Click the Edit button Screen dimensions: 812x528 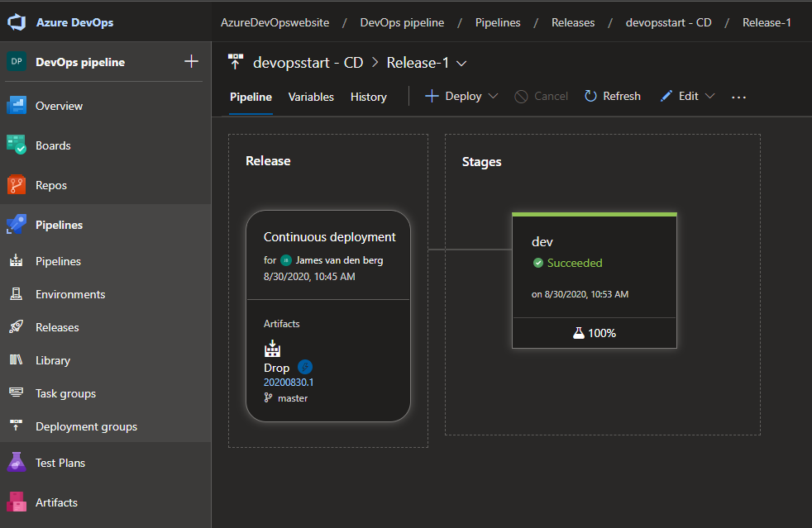pos(680,97)
